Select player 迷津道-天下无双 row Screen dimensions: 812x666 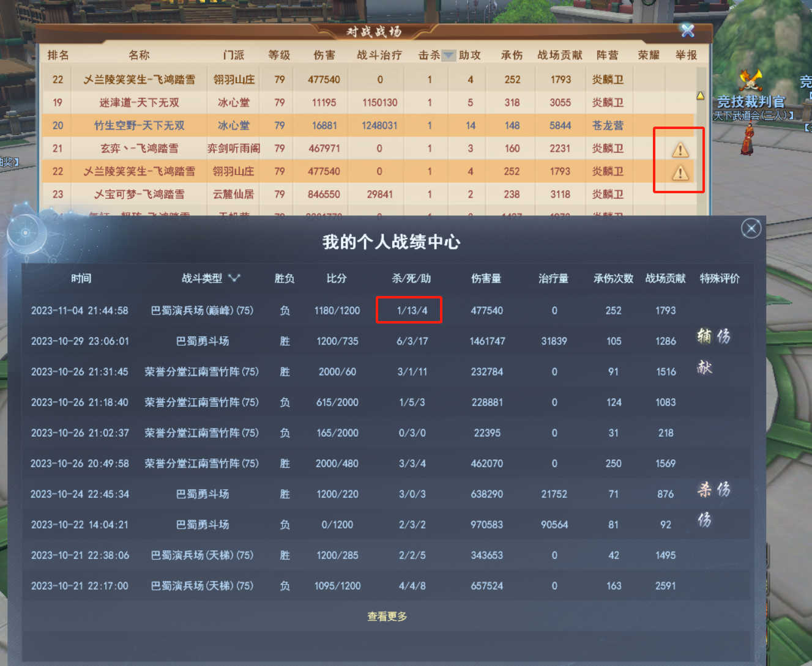click(x=368, y=103)
